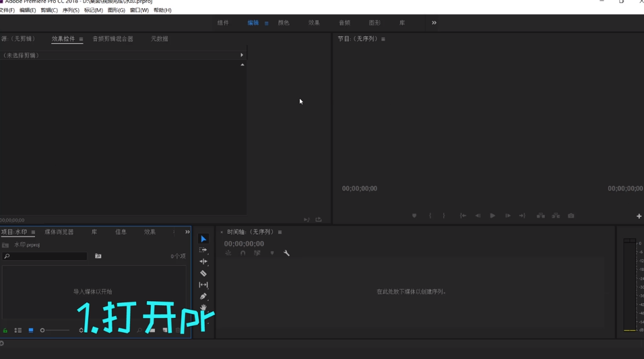Open the 帮助(H) menu
The width and height of the screenshot is (644, 359).
click(x=162, y=10)
